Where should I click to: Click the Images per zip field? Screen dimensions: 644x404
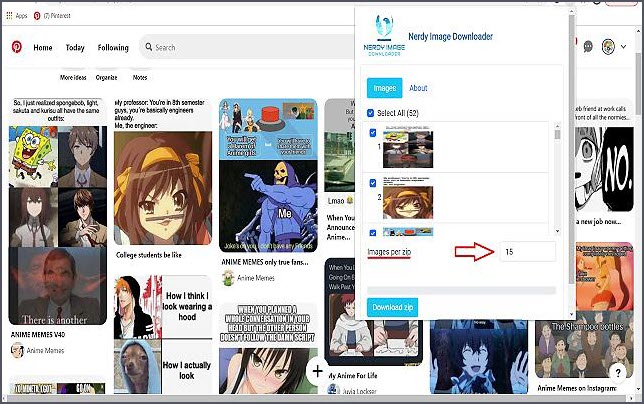pos(528,252)
